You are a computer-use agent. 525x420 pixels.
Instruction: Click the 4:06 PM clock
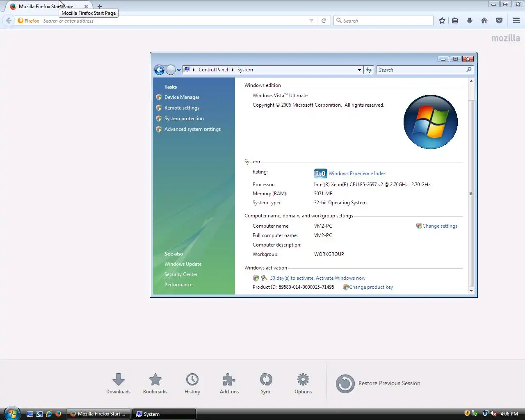(509, 414)
